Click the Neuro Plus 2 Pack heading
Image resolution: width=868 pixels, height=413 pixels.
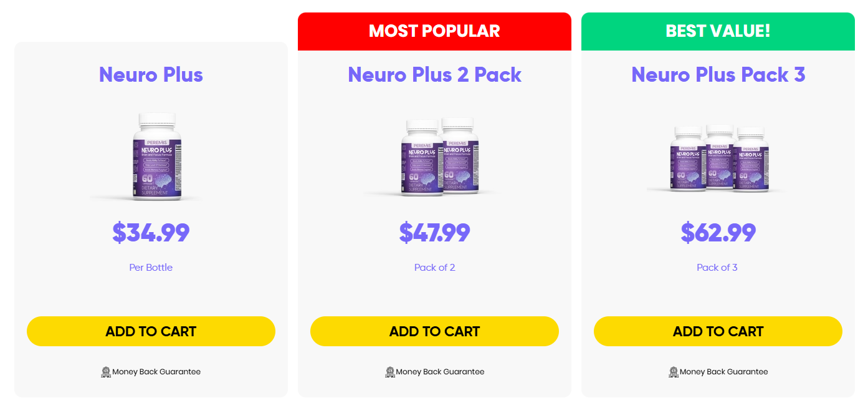point(434,75)
